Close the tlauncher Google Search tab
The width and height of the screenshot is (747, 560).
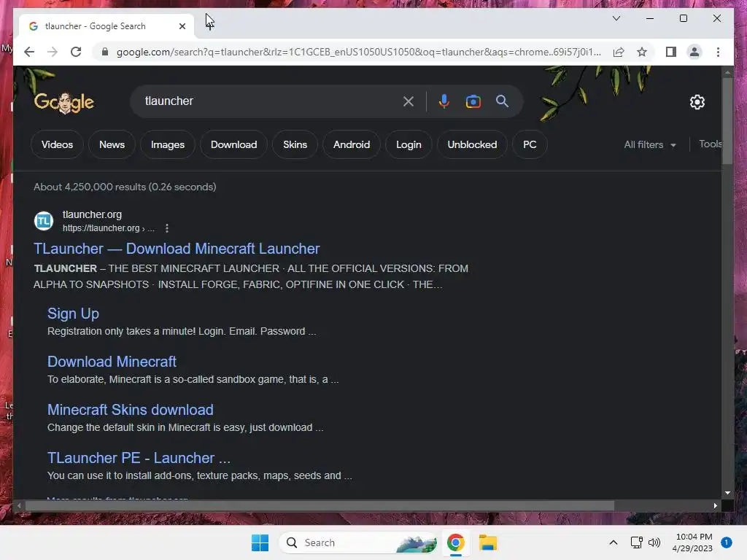coord(182,26)
